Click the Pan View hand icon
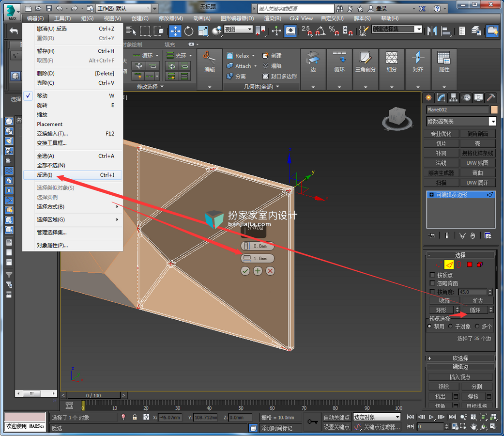Screen dimensions: 504x436 point(473,427)
